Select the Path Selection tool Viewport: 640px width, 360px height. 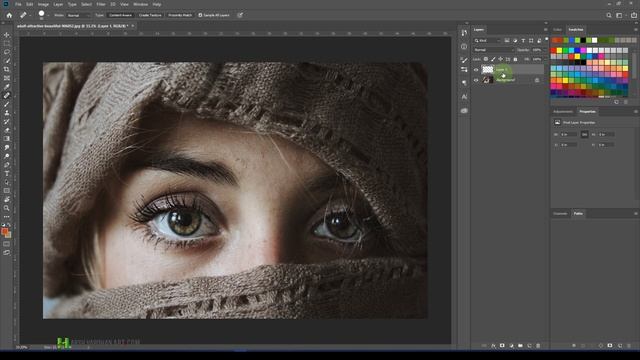click(x=7, y=182)
